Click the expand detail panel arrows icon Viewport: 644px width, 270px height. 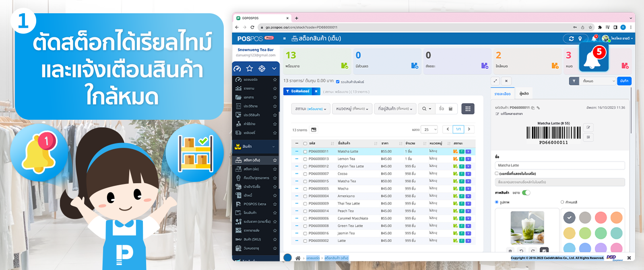[x=495, y=81]
